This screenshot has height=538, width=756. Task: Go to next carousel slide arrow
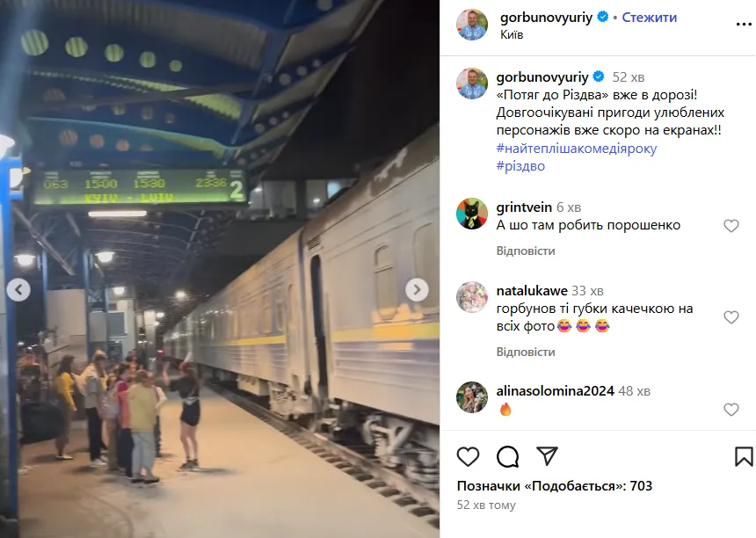417,290
